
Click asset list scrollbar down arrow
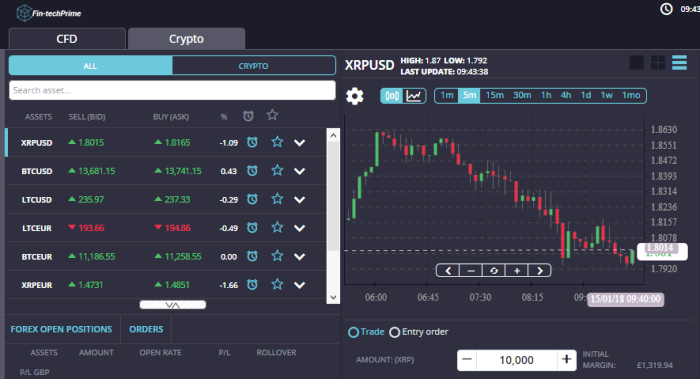point(333,297)
